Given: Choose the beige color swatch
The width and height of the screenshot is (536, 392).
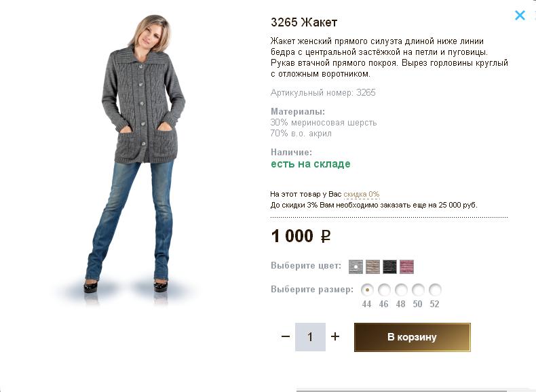Looking at the screenshot, I should coord(372,267).
